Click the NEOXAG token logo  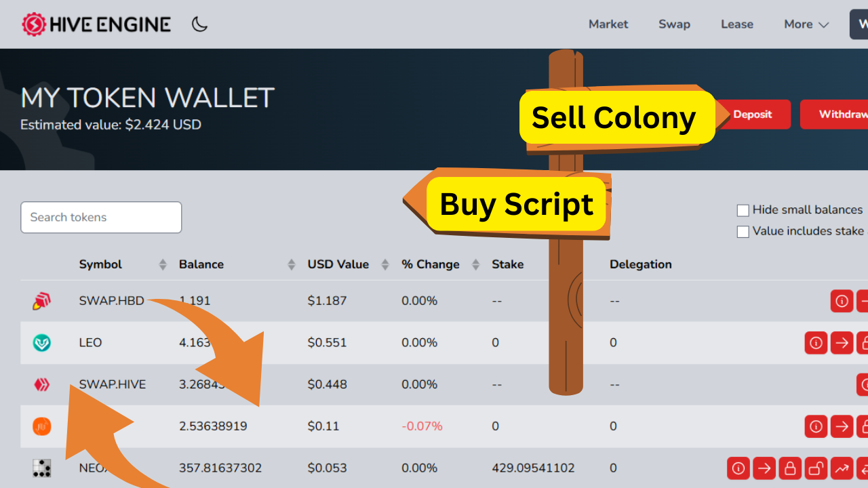pos(42,468)
